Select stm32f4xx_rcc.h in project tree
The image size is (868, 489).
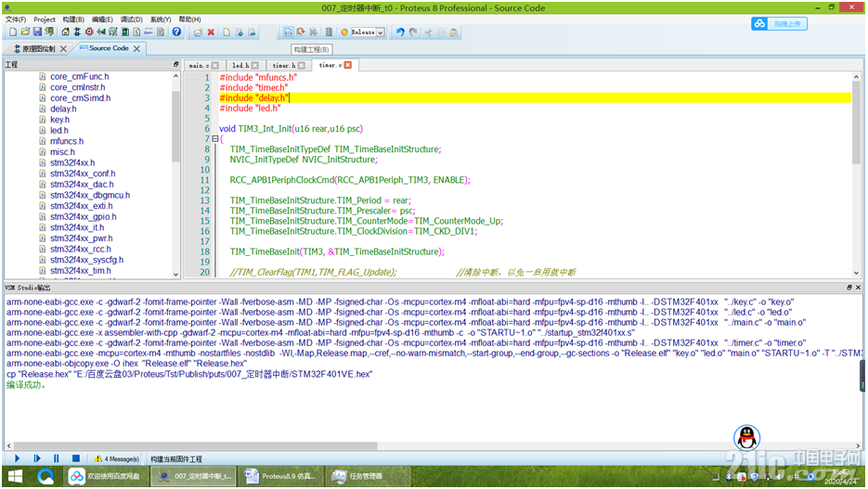(x=80, y=249)
